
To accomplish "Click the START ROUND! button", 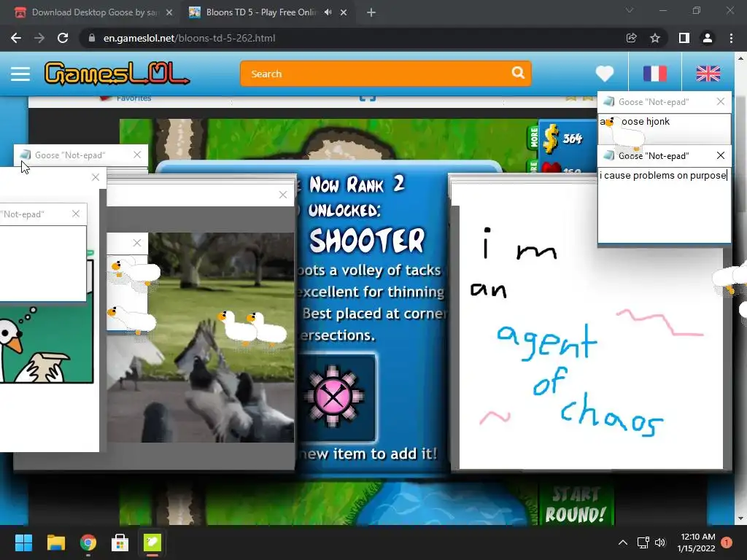I will click(575, 505).
